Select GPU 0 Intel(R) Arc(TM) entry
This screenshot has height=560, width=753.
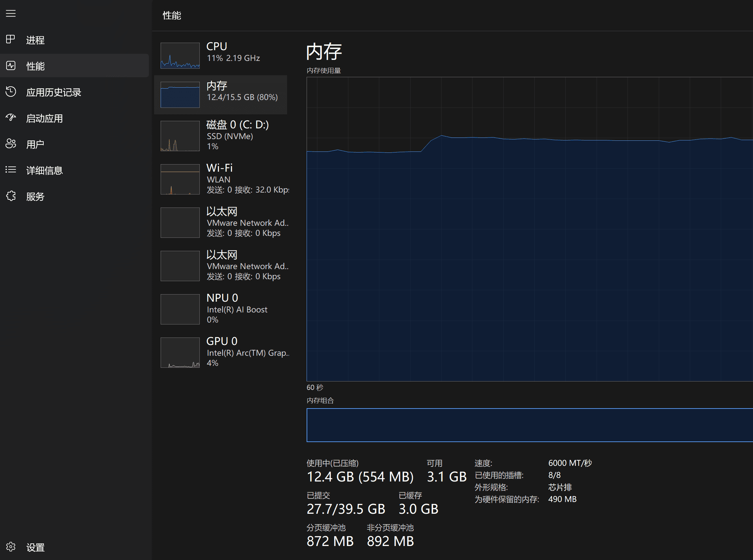tap(221, 352)
